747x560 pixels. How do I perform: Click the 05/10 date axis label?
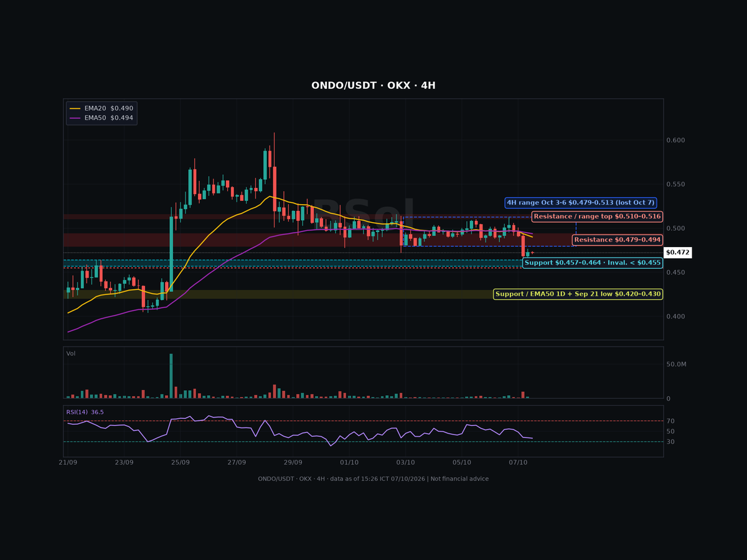click(462, 463)
